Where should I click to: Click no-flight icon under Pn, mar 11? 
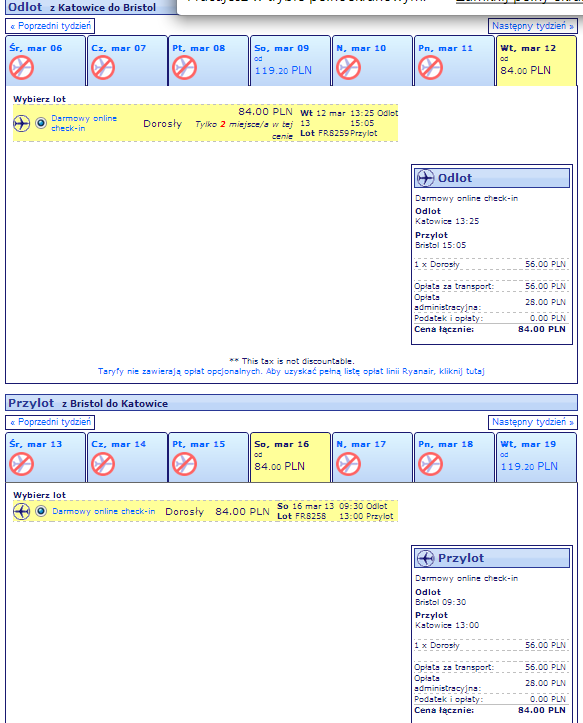tap(430, 68)
